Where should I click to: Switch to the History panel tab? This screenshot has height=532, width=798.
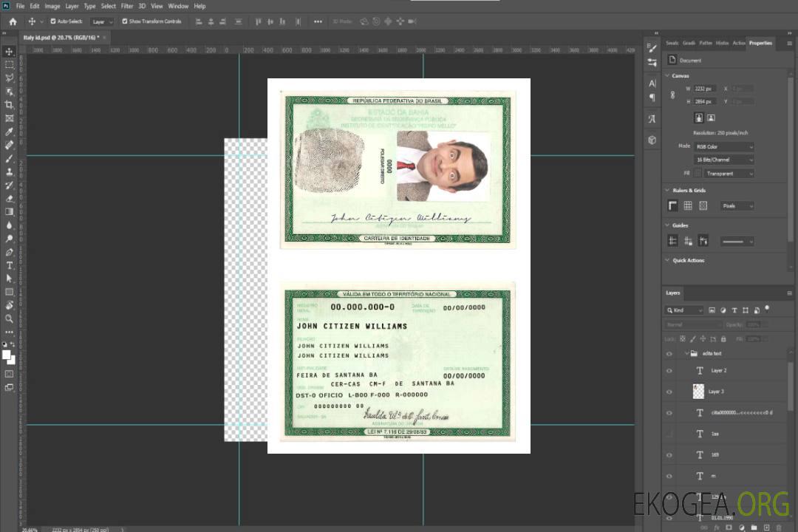[x=722, y=44]
